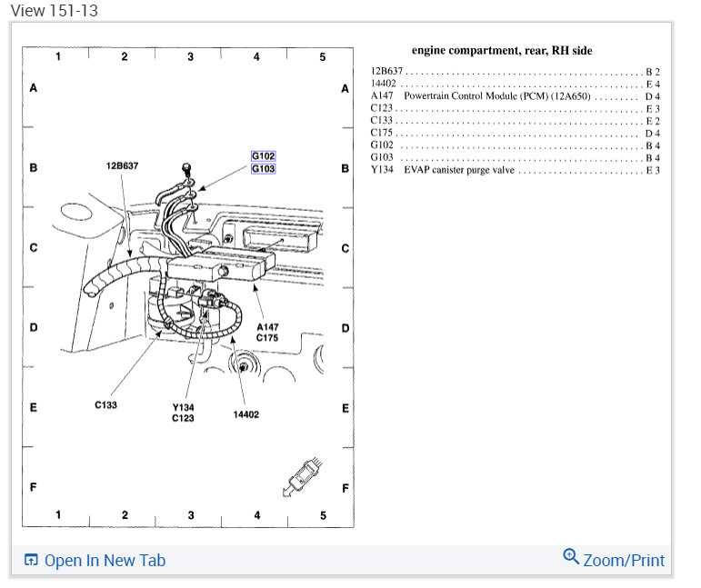Click the Open In New Tab link
701x588 pixels.
pos(105,561)
